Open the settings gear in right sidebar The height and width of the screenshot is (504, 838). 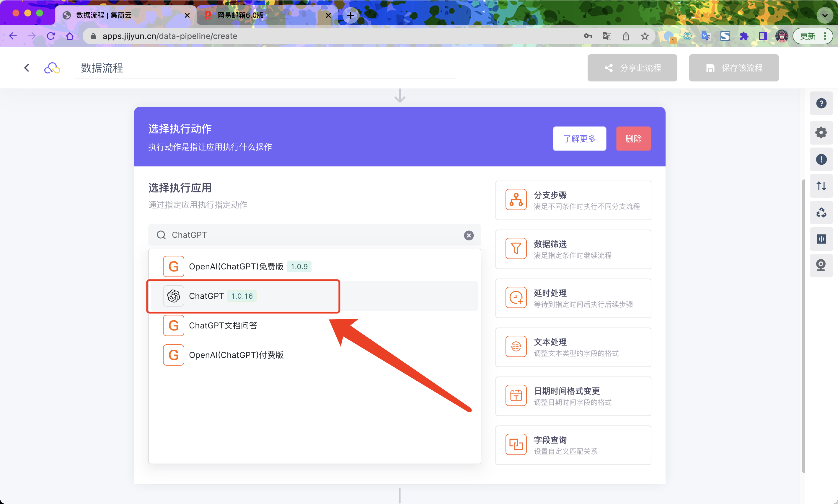click(821, 132)
